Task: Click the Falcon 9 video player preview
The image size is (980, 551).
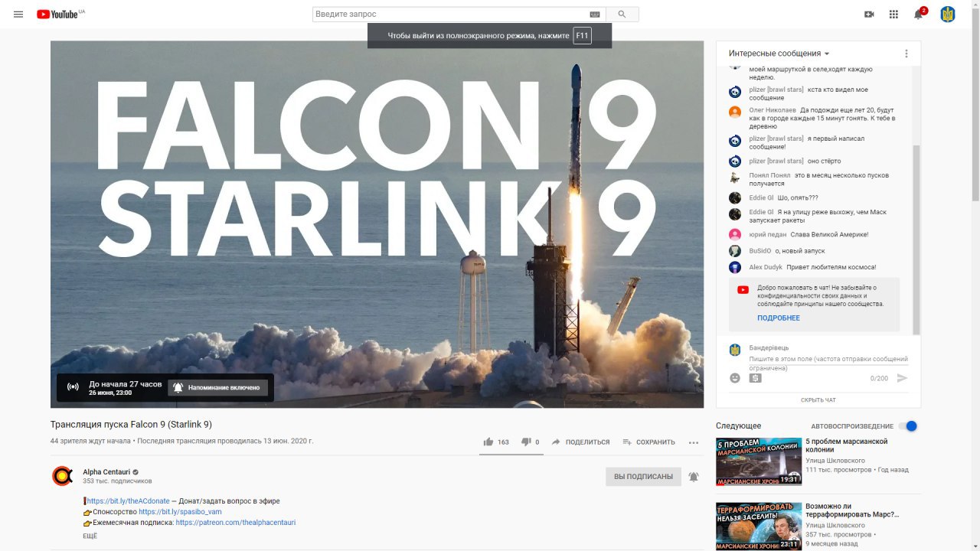Action: pyautogui.click(x=377, y=224)
